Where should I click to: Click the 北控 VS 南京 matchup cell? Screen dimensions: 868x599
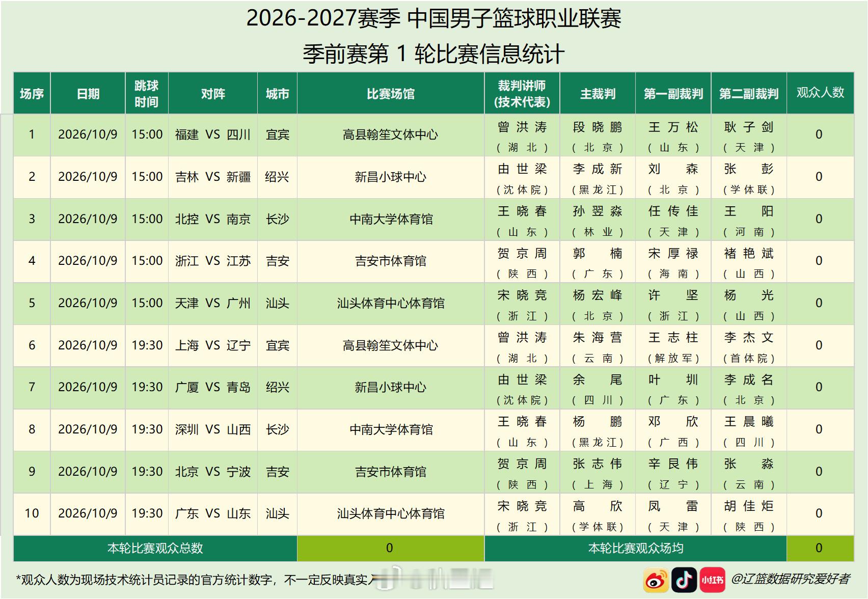213,219
